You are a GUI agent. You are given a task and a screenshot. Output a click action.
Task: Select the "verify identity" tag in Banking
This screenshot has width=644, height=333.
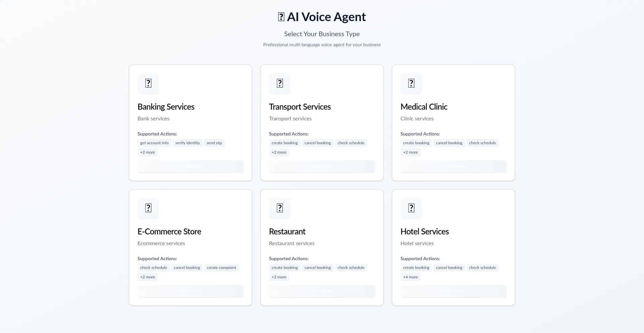pyautogui.click(x=187, y=143)
